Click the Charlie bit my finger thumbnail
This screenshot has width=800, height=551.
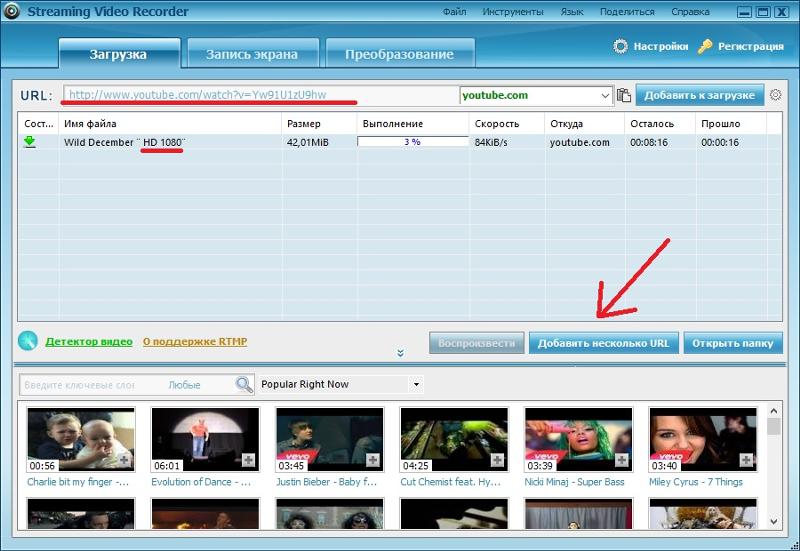pyautogui.click(x=81, y=439)
